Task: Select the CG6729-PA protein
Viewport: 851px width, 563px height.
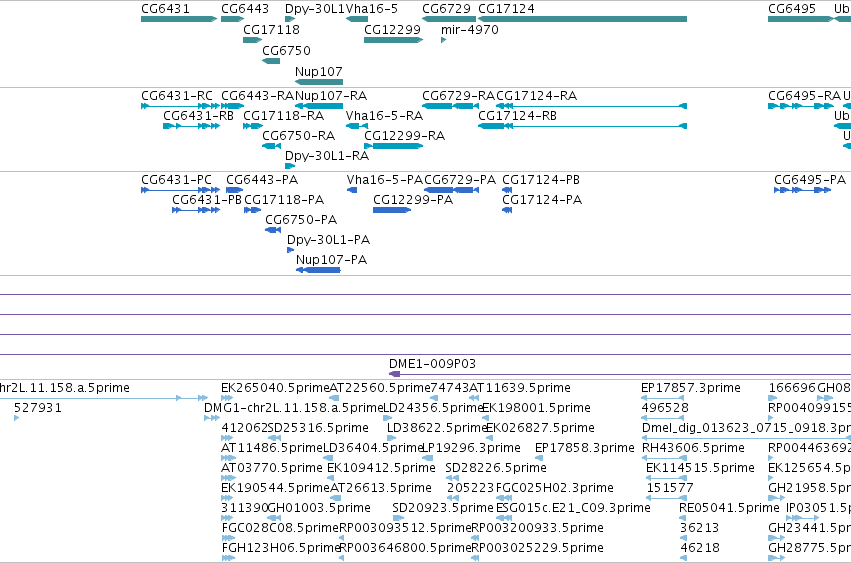Action: pyautogui.click(x=451, y=190)
